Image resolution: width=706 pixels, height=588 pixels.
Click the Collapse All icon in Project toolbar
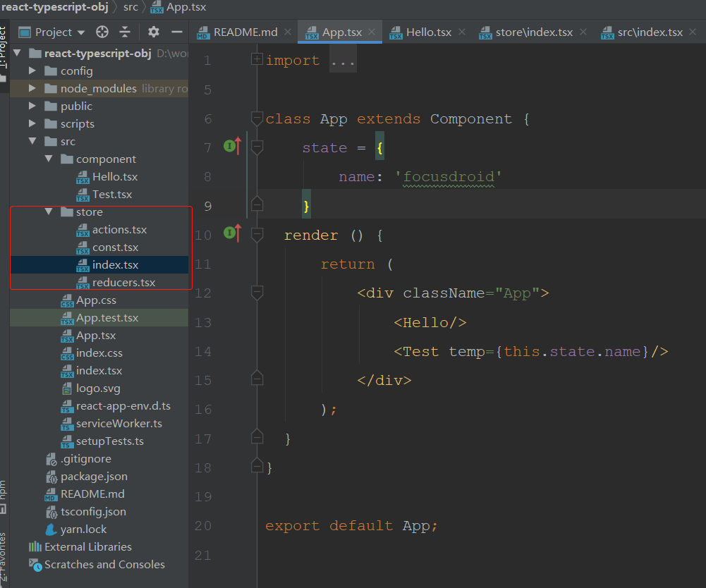(125, 32)
